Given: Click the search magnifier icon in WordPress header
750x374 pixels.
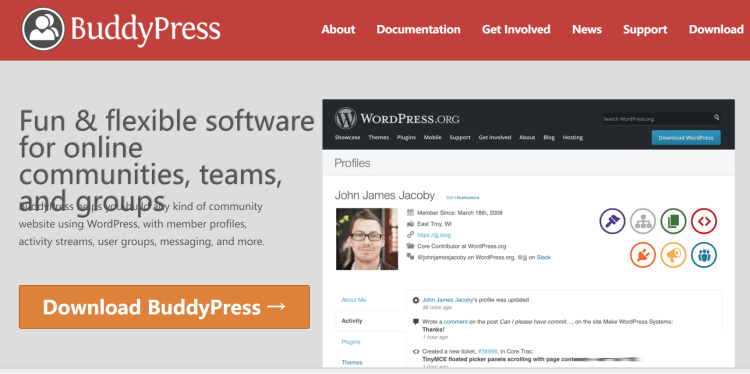Looking at the screenshot, I should [x=717, y=117].
